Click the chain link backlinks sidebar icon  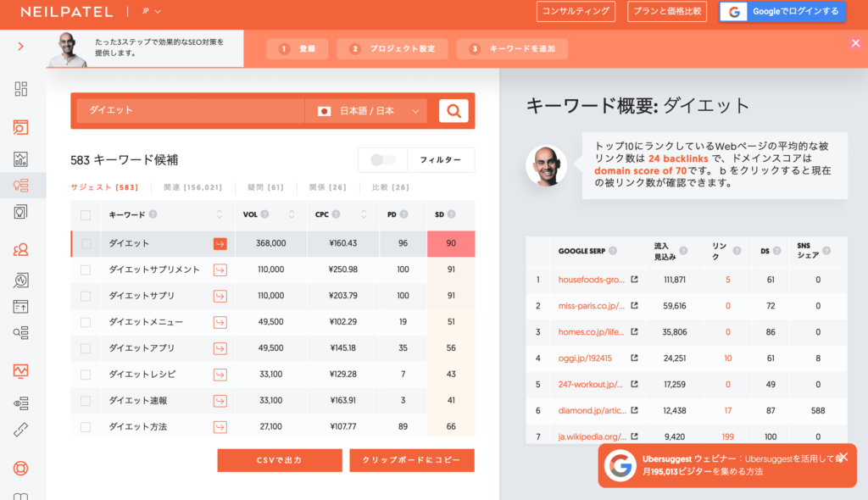pos(20,430)
